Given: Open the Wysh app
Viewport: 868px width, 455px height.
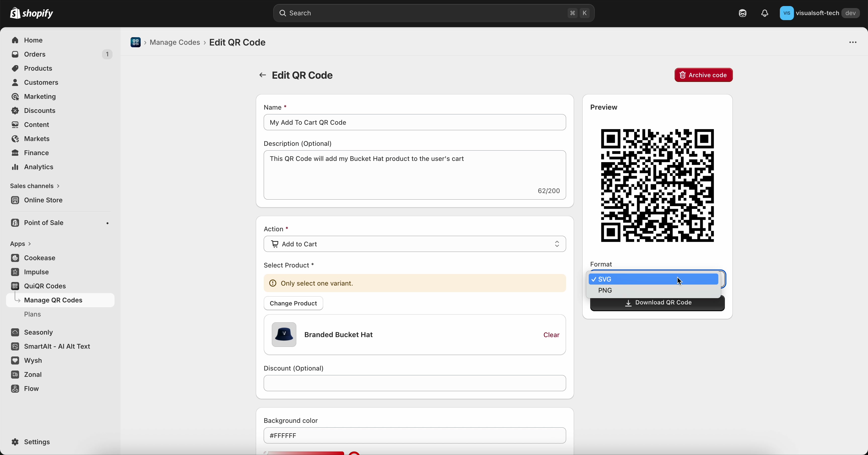Looking at the screenshot, I should click(33, 360).
